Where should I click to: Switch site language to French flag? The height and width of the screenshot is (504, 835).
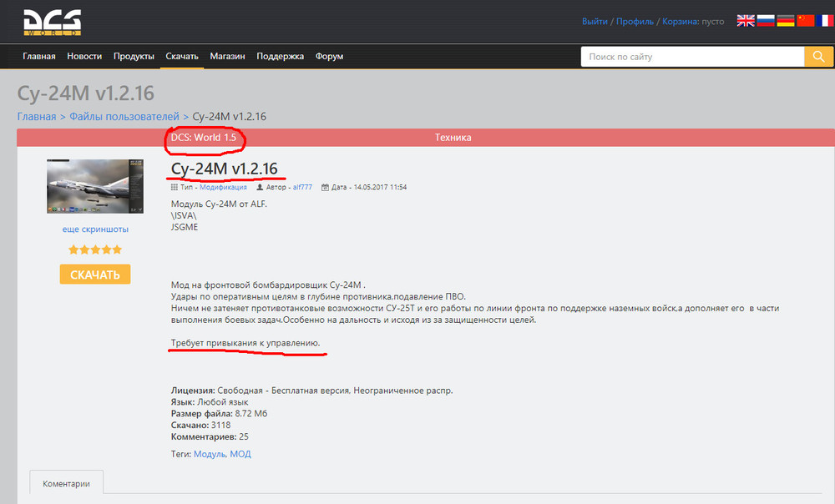coord(826,21)
